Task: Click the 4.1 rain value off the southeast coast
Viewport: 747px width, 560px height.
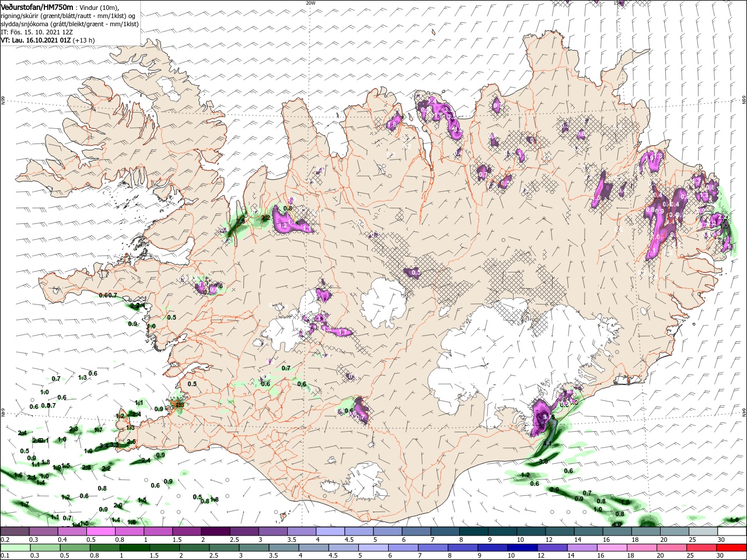Action: (547, 443)
